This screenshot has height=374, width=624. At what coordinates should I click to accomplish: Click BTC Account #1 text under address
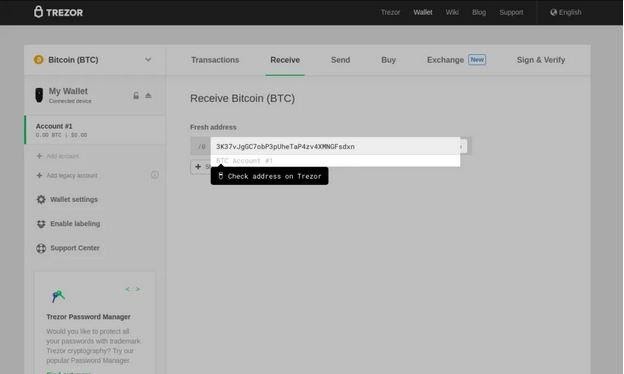pyautogui.click(x=244, y=161)
